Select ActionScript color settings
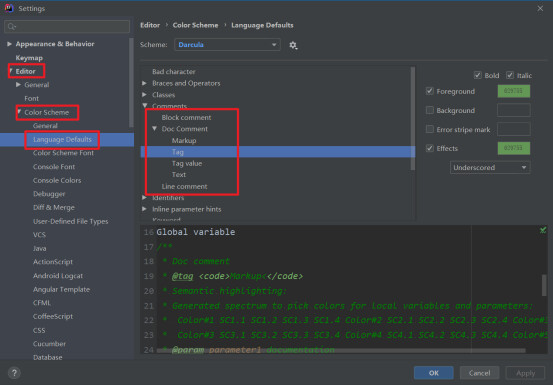Screen dimensions: 553x386 pyautogui.click(x=53, y=262)
